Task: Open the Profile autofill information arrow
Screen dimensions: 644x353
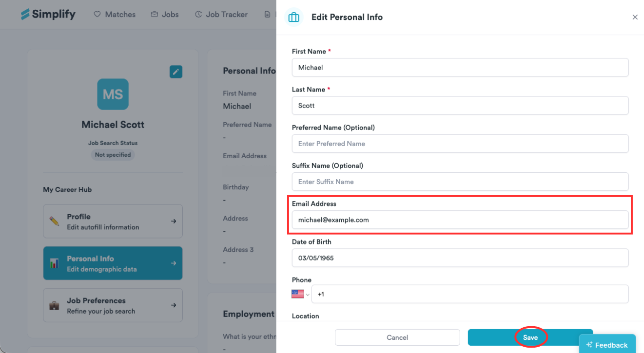Action: [x=174, y=221]
